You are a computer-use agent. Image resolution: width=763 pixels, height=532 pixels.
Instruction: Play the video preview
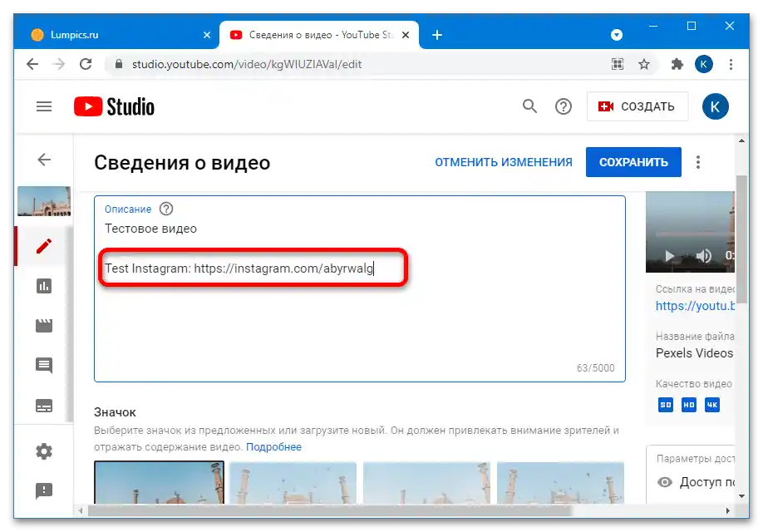669,255
